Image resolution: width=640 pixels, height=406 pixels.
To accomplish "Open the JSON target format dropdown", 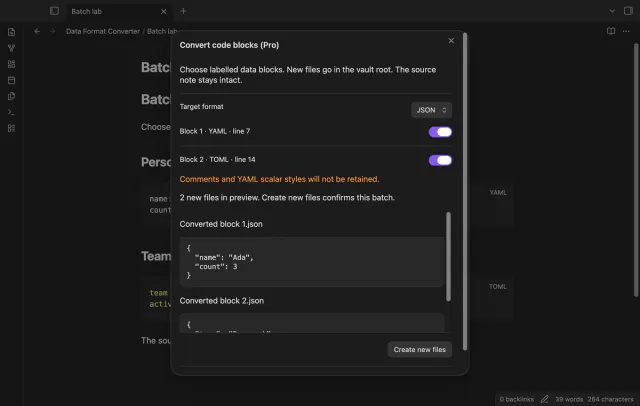I will click(x=431, y=110).
